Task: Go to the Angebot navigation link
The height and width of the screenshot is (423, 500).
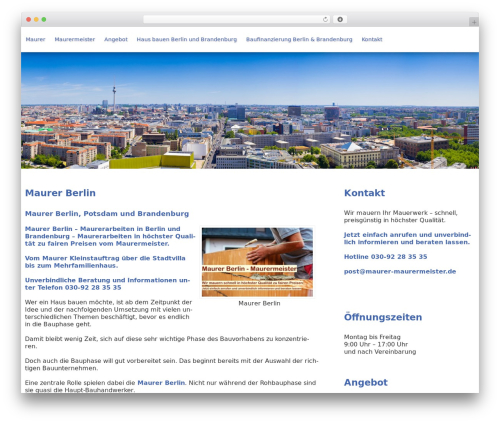Action: (116, 39)
